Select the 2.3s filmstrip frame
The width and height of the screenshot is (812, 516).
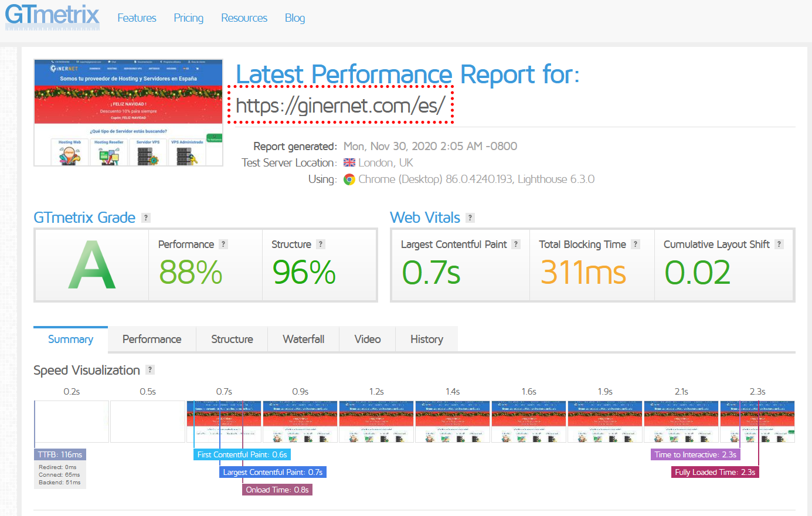(x=757, y=422)
